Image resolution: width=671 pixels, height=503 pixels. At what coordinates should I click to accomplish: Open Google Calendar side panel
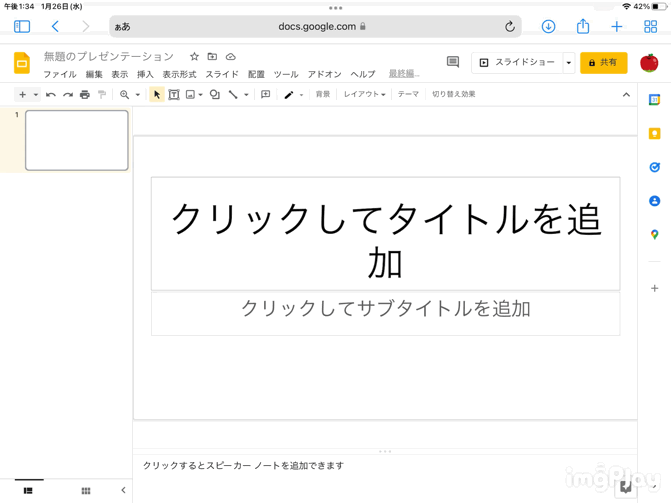pyautogui.click(x=654, y=100)
